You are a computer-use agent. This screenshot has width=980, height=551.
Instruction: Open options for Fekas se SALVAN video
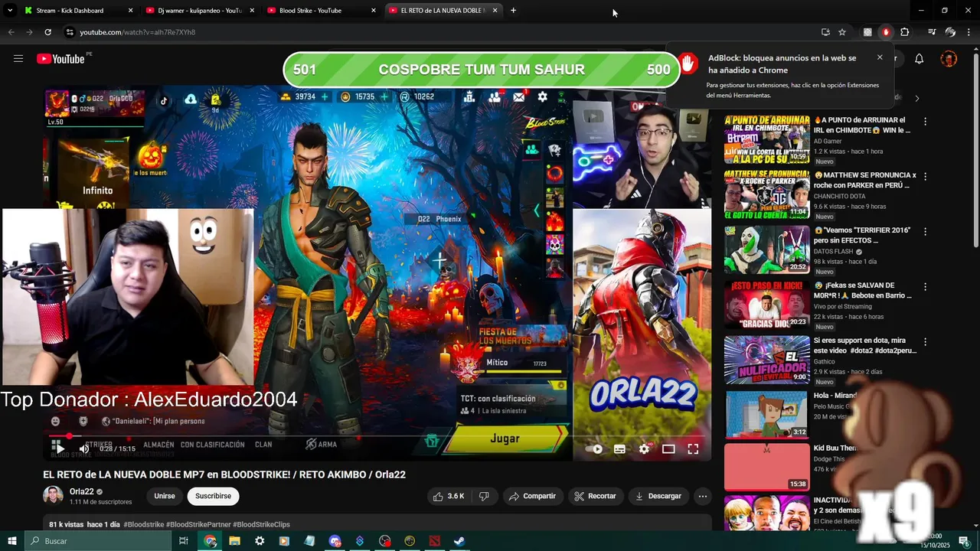[x=925, y=286]
